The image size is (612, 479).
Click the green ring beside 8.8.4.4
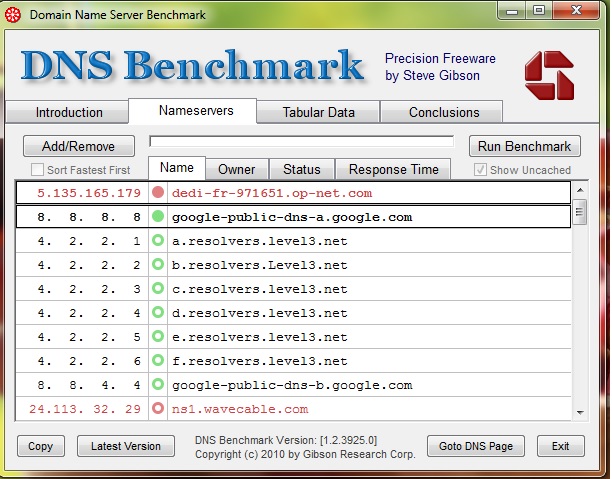[x=158, y=385]
